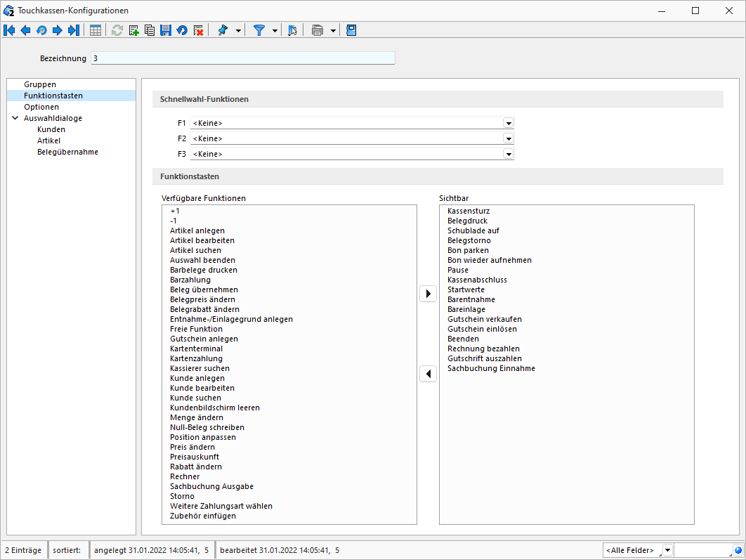The width and height of the screenshot is (746, 560).
Task: Select 'Gutschein verkaufen' in the Sichtbar list
Action: (484, 319)
